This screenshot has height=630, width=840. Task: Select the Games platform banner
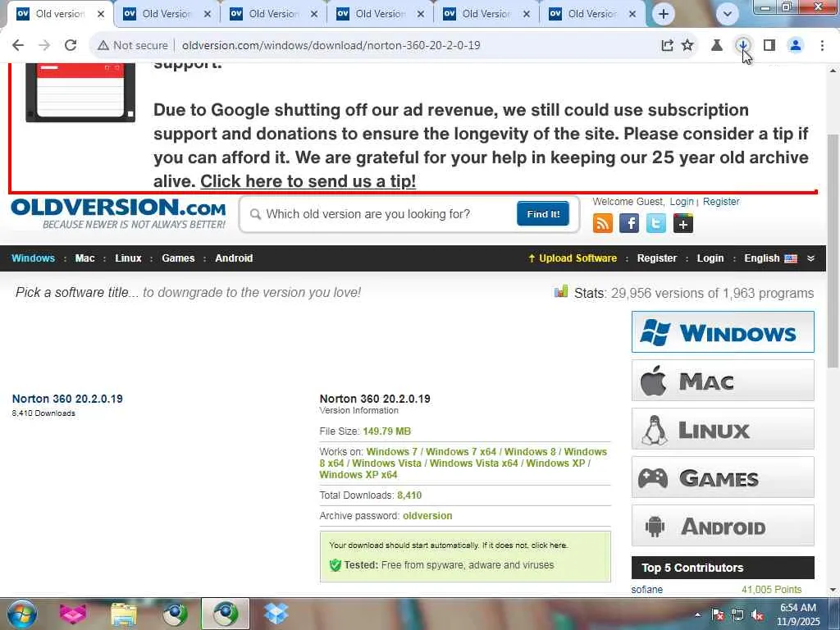tap(723, 477)
